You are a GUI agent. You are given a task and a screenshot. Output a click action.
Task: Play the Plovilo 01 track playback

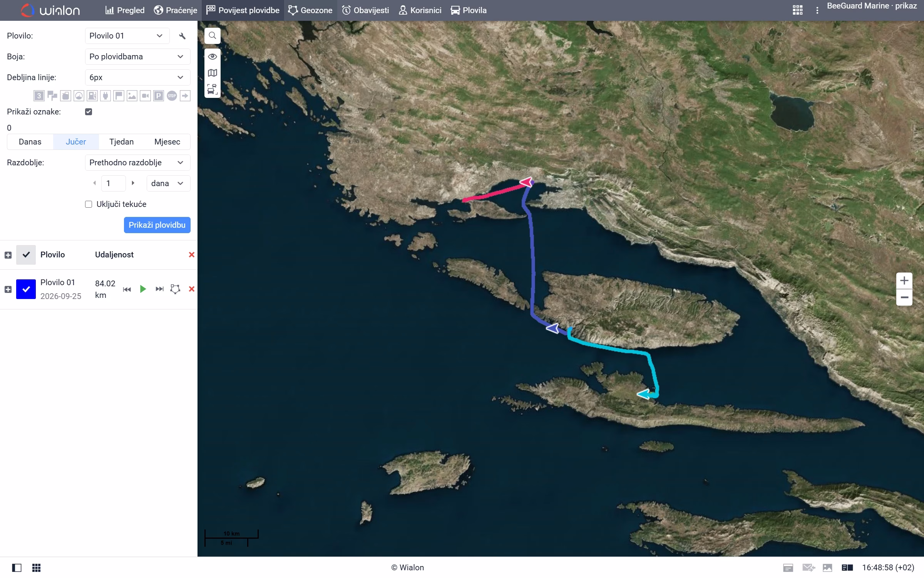(143, 289)
